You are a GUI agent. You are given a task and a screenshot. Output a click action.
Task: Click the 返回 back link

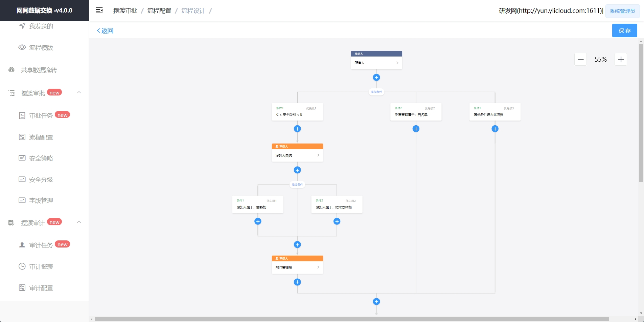tap(105, 31)
